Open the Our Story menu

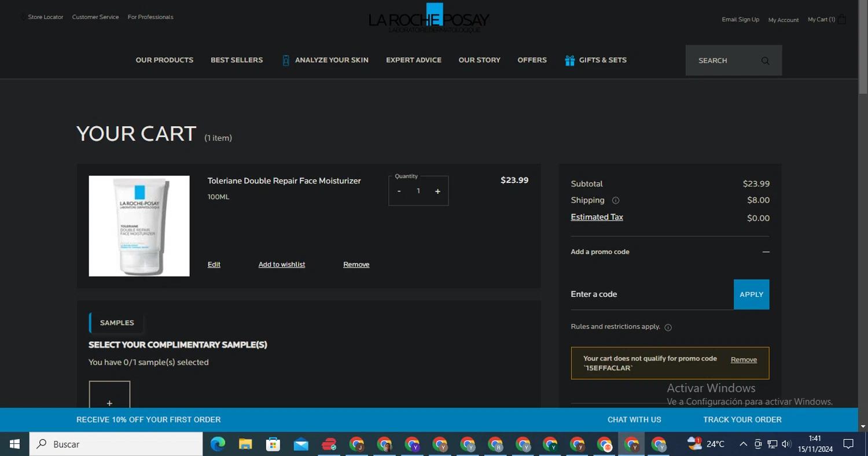[x=479, y=60]
